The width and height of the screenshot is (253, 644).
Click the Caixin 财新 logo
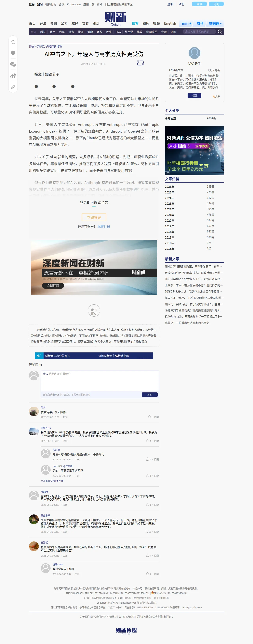tap(115, 19)
